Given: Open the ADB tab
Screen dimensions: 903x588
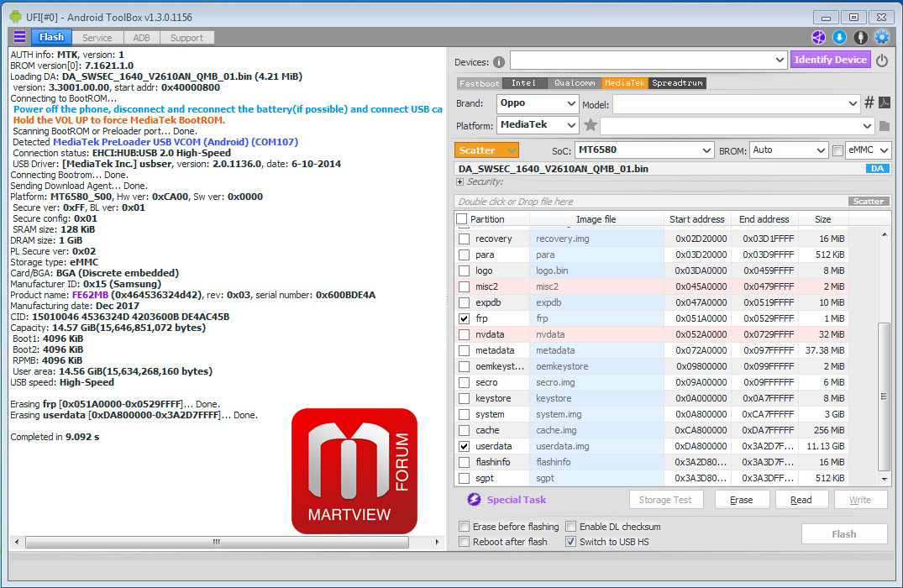Looking at the screenshot, I should click(x=141, y=38).
